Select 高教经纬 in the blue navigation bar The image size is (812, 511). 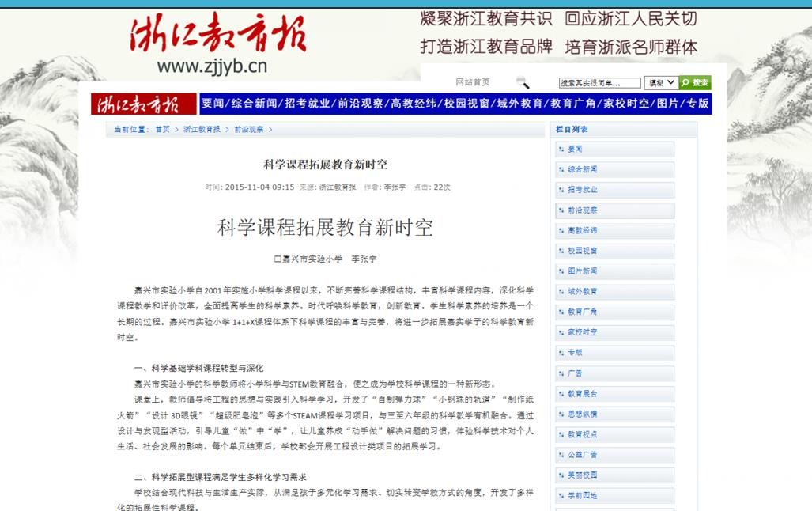click(x=414, y=103)
